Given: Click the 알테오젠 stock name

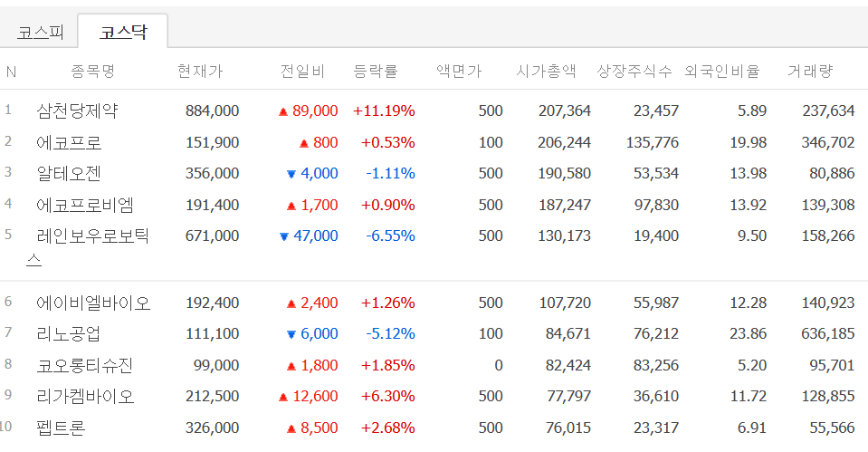Looking at the screenshot, I should coord(69,173).
